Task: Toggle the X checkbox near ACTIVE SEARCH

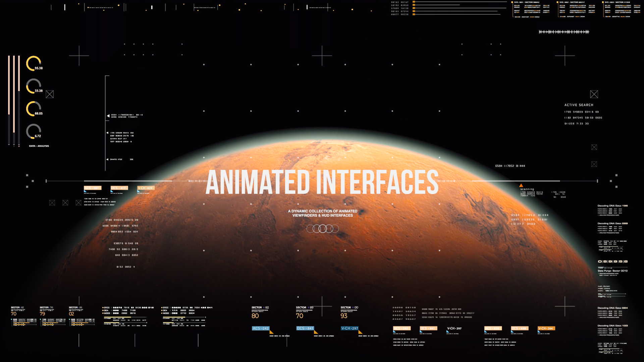Action: [594, 94]
